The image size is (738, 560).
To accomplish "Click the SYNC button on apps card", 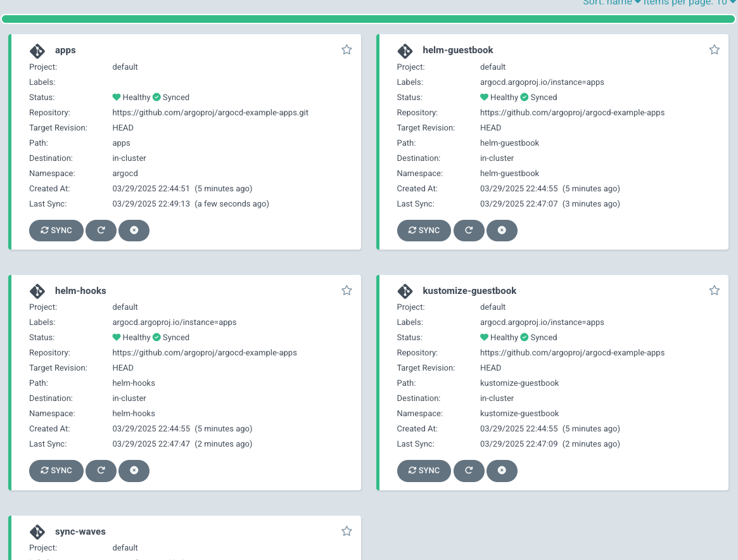I will pyautogui.click(x=56, y=231).
